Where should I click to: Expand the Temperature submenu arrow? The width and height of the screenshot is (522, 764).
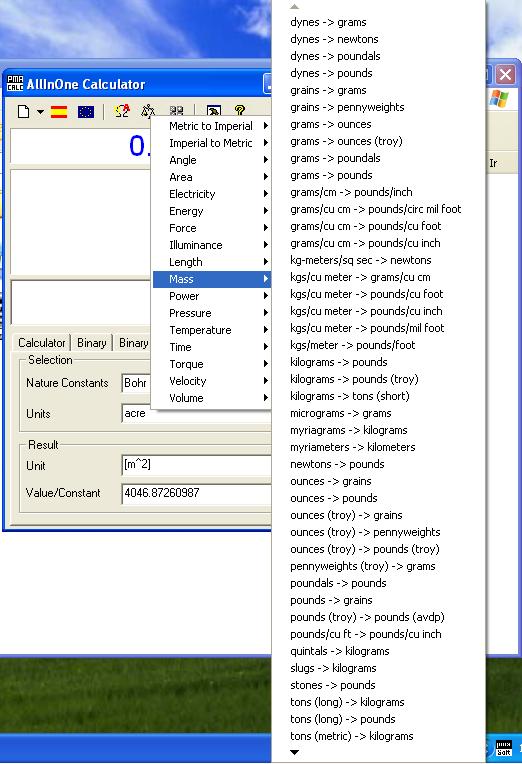pos(266,329)
